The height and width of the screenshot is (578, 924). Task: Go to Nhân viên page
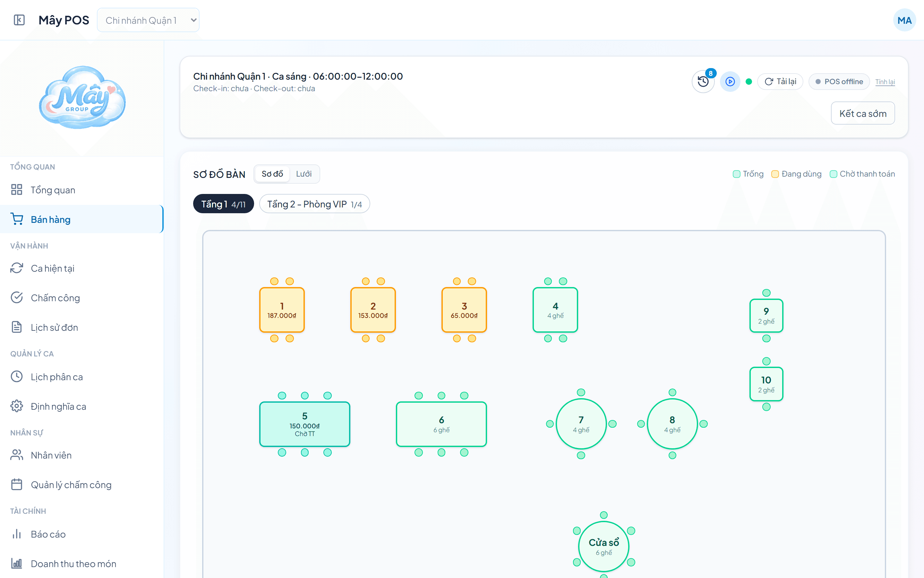pos(82,455)
